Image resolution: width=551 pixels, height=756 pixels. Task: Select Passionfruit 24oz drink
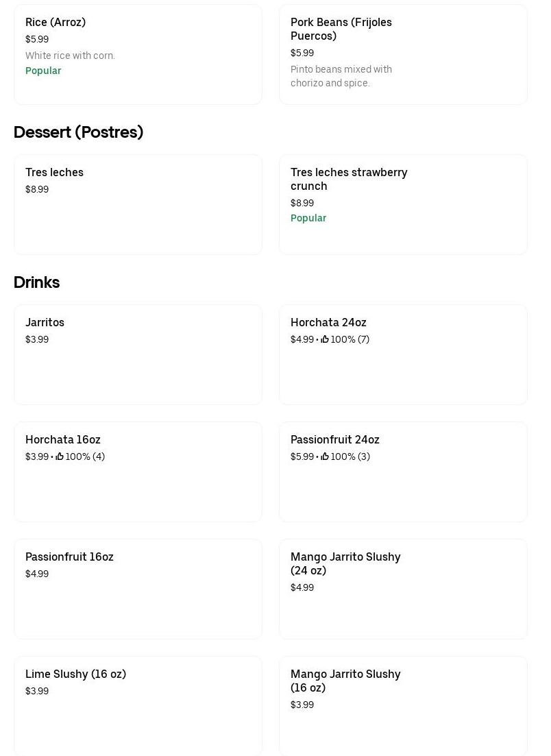tap(403, 480)
